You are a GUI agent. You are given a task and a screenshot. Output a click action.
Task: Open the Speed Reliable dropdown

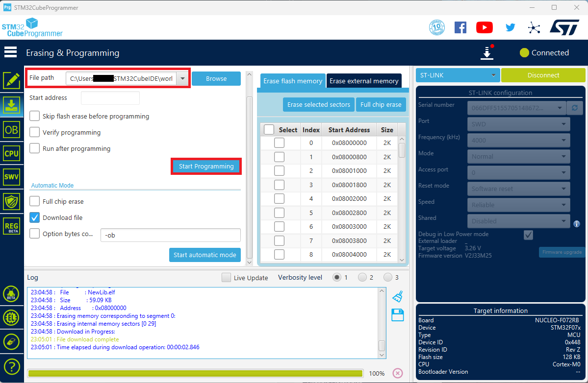click(519, 205)
